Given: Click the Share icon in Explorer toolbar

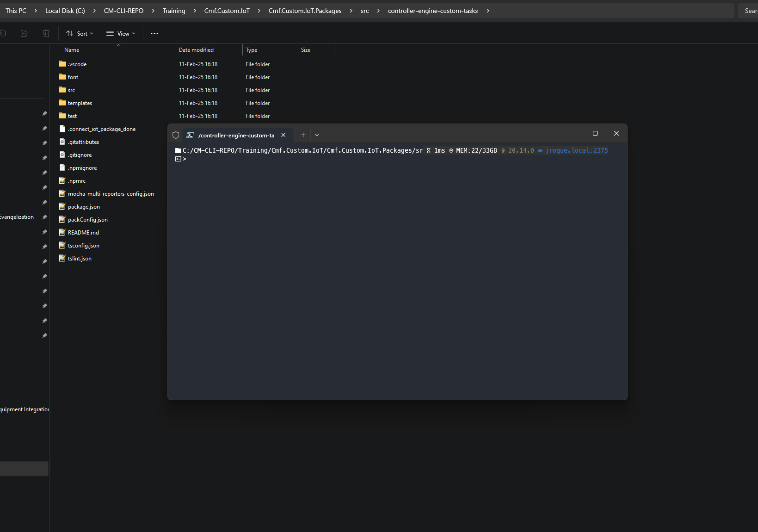Looking at the screenshot, I should coord(24,33).
